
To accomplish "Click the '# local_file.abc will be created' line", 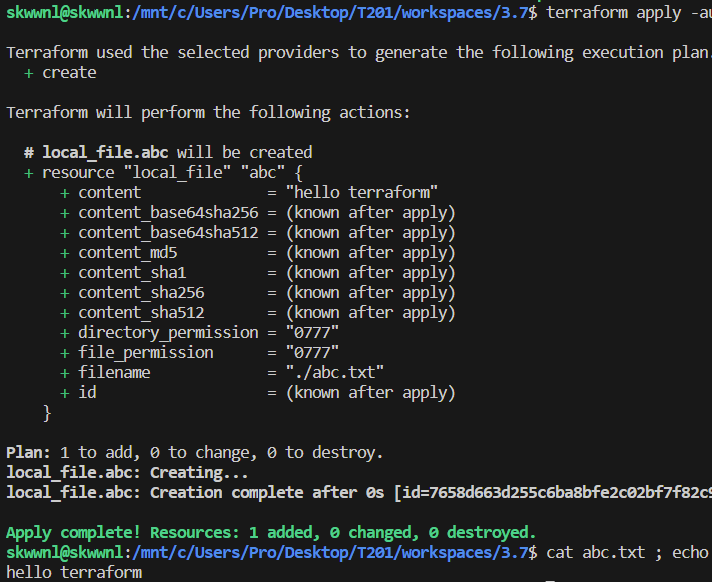I will pos(168,153).
